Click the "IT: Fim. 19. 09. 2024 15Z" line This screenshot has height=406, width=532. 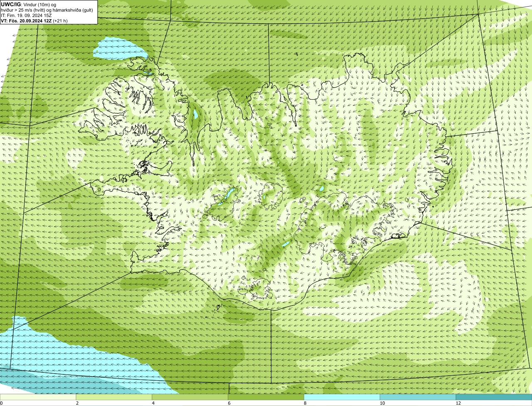[x=26, y=15]
